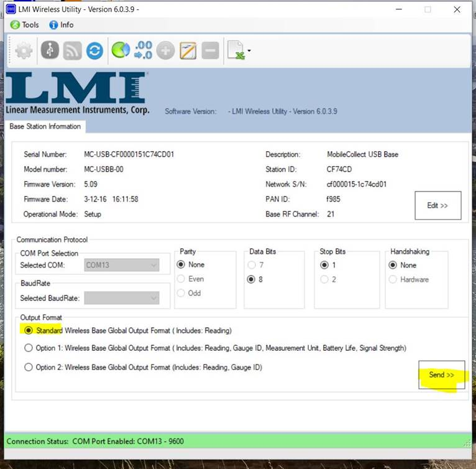Viewport: 476px width, 469px height.
Task: Click the LMI logo image
Action: coord(78,93)
